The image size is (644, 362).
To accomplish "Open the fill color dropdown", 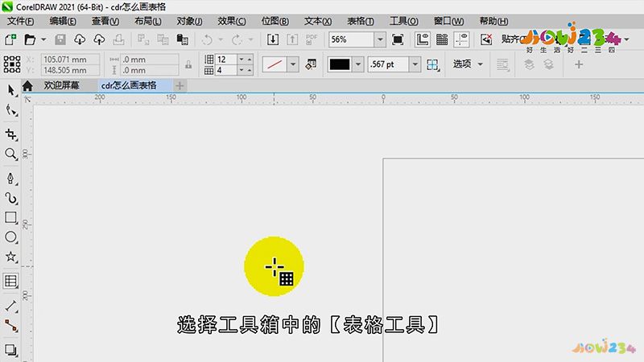I will point(293,64).
